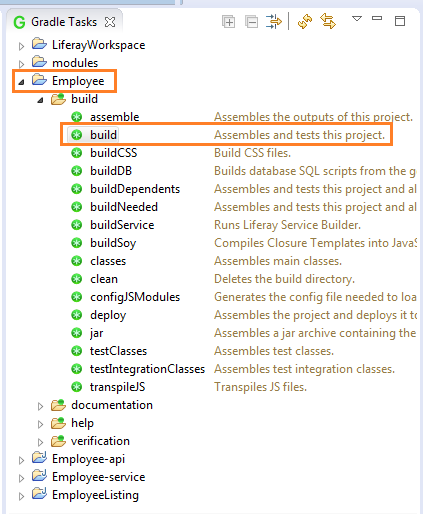Expand the documentation task group
The image size is (423, 514).
(40, 406)
